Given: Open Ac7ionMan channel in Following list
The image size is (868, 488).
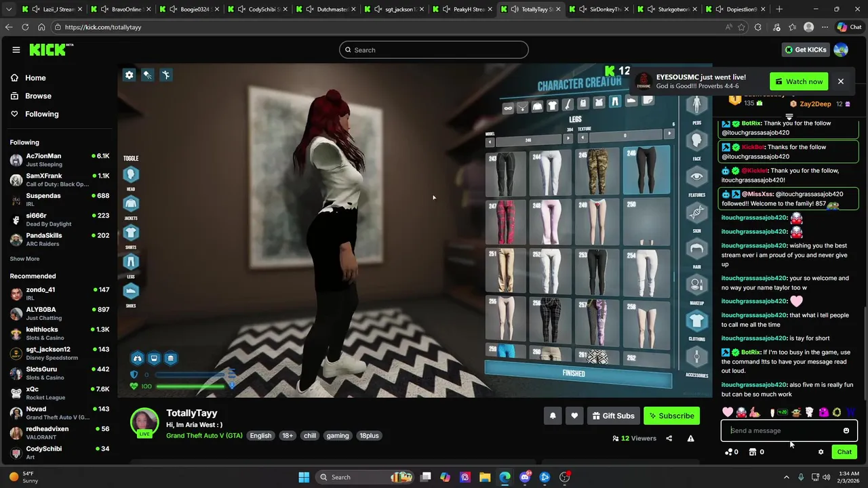Looking at the screenshot, I should click(x=59, y=160).
